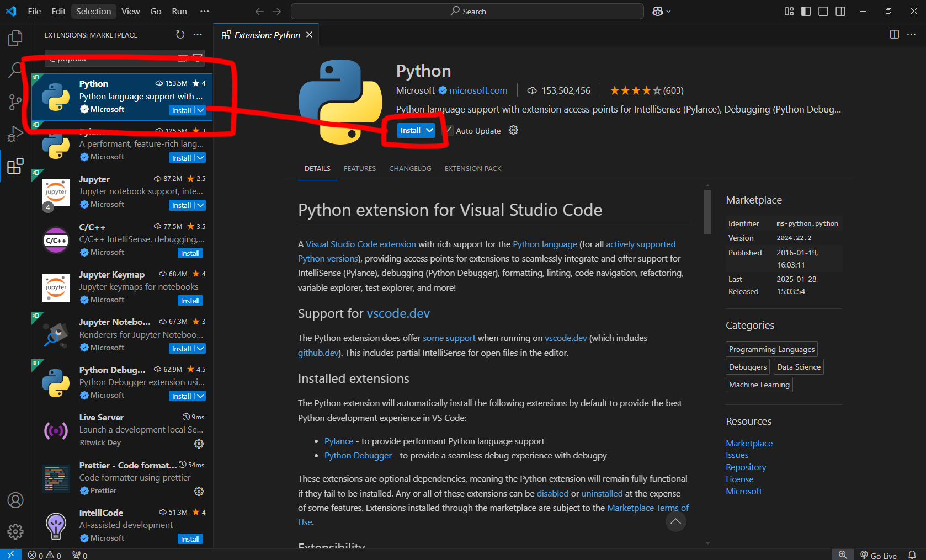Click the ports indicator in status bar
This screenshot has height=560, width=926.
point(79,555)
